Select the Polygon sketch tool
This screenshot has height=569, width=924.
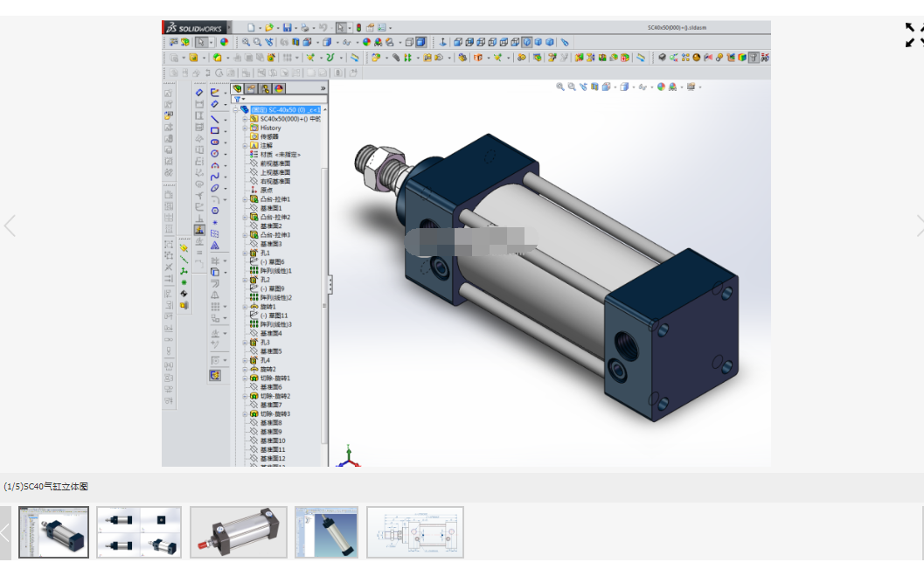pos(215,211)
